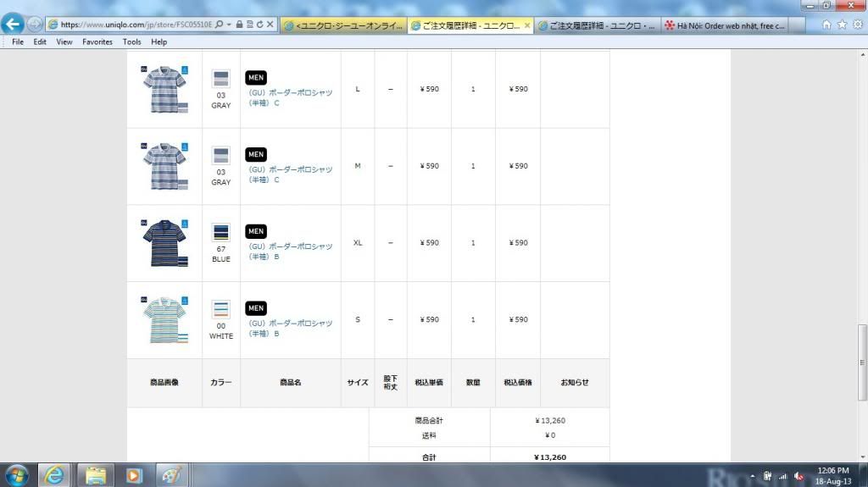Open the Windows Start button
Screen dimensions: 868x487
pyautogui.click(x=16, y=476)
